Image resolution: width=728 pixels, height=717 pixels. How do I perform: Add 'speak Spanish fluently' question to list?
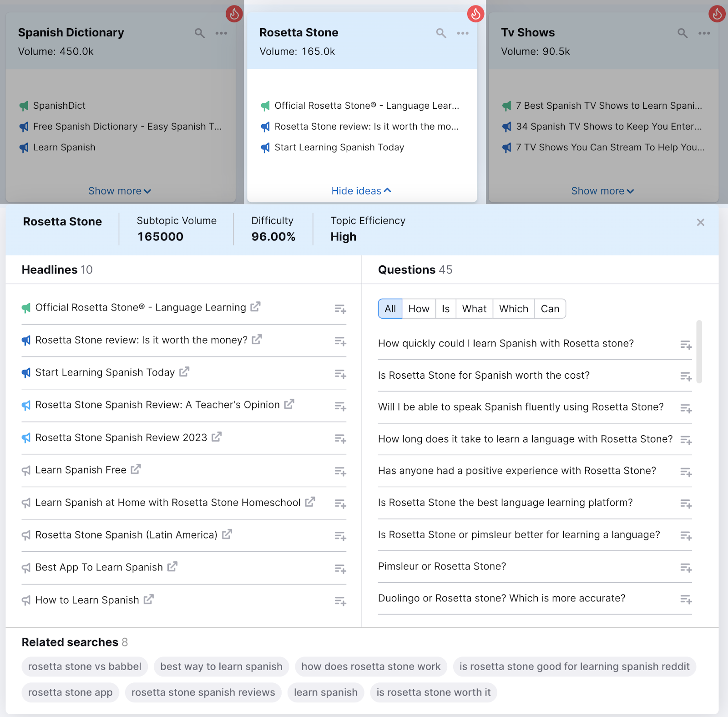[686, 409]
